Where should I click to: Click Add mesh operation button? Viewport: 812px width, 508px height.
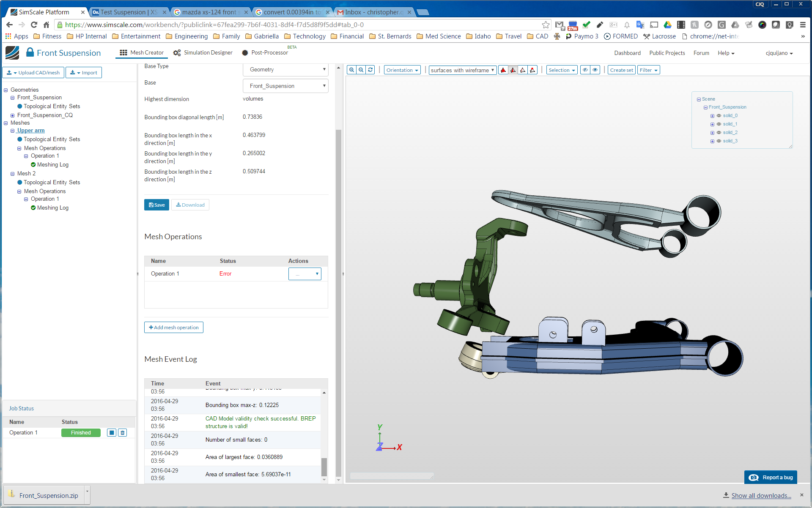[174, 328]
